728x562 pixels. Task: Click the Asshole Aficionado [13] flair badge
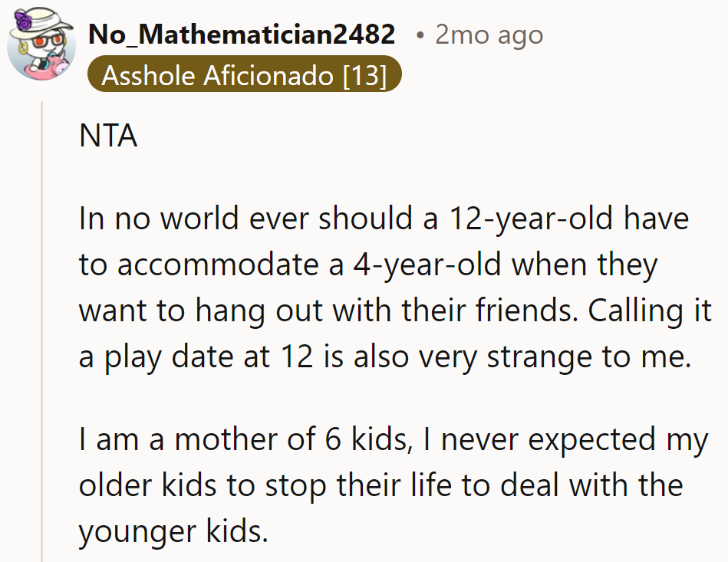tap(244, 76)
